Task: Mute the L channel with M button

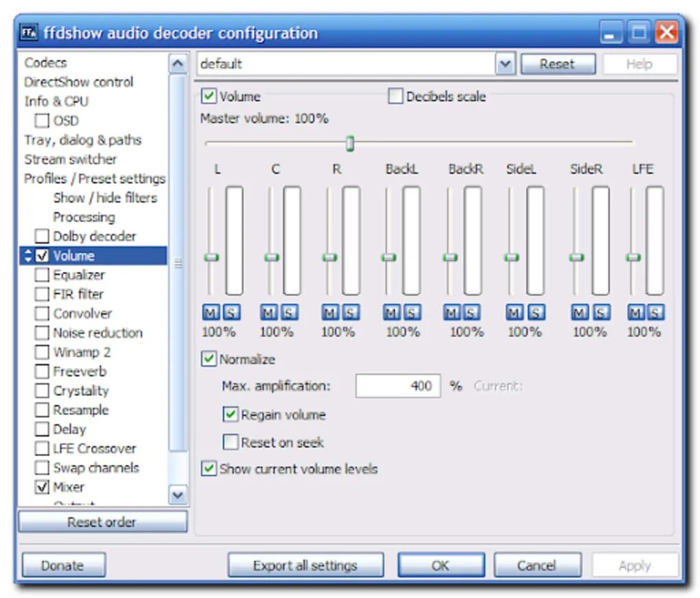Action: (211, 312)
